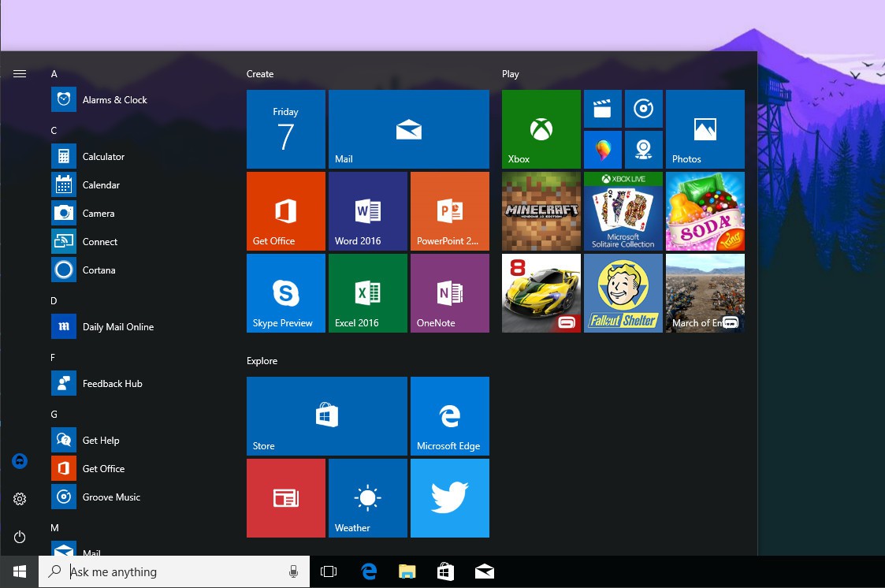Open Task View from the taskbar
This screenshot has height=588, width=885.
329,572
